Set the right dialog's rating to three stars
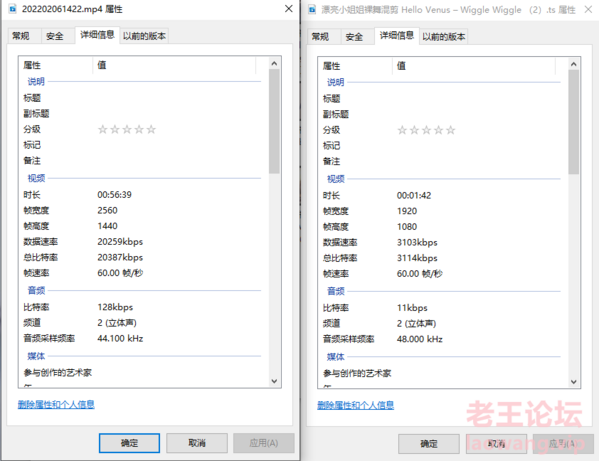Image resolution: width=599 pixels, height=461 pixels. (426, 130)
